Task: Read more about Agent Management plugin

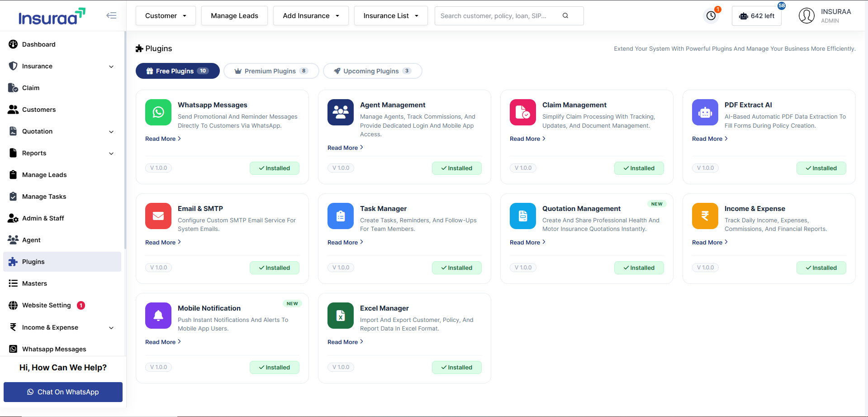Action: click(x=345, y=148)
